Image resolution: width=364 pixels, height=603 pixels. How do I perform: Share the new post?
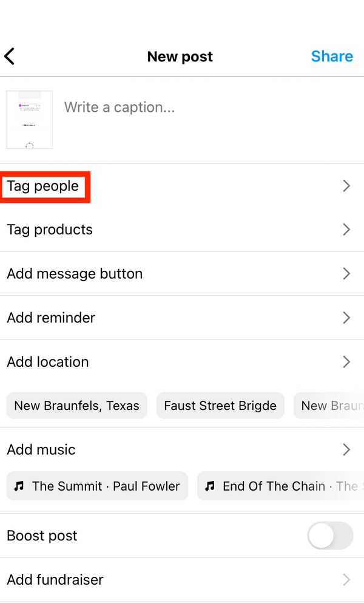[x=332, y=56]
